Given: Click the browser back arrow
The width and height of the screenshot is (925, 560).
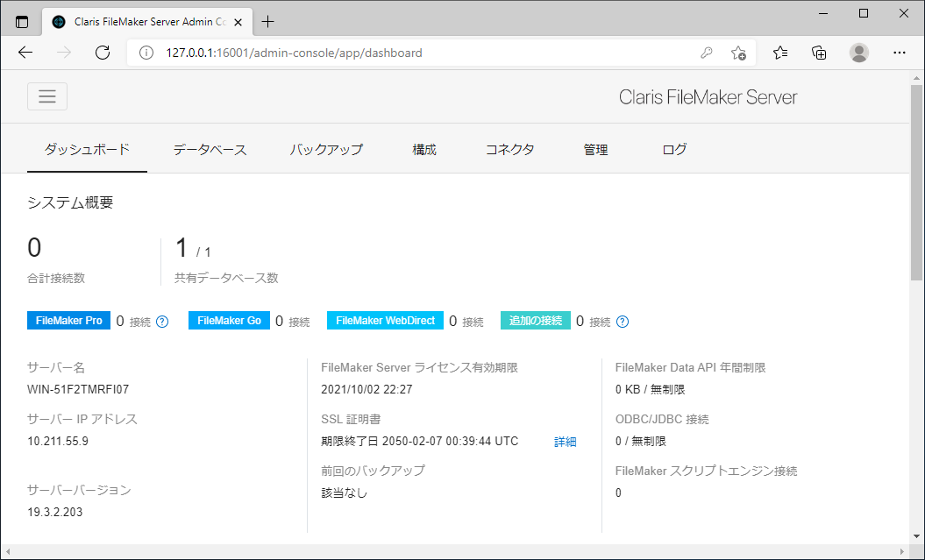Looking at the screenshot, I should tap(25, 53).
